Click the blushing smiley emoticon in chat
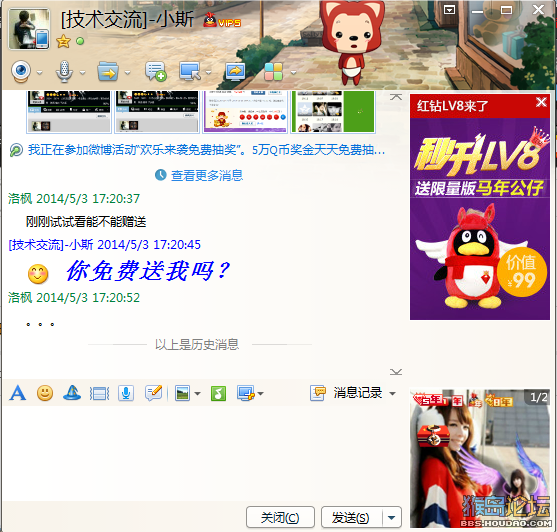557x532 pixels. pyautogui.click(x=38, y=274)
